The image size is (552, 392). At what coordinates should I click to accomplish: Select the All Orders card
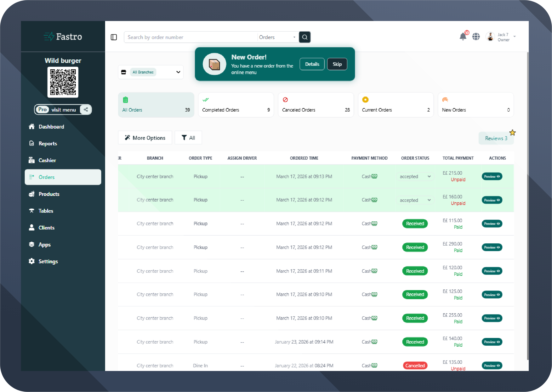pos(156,105)
